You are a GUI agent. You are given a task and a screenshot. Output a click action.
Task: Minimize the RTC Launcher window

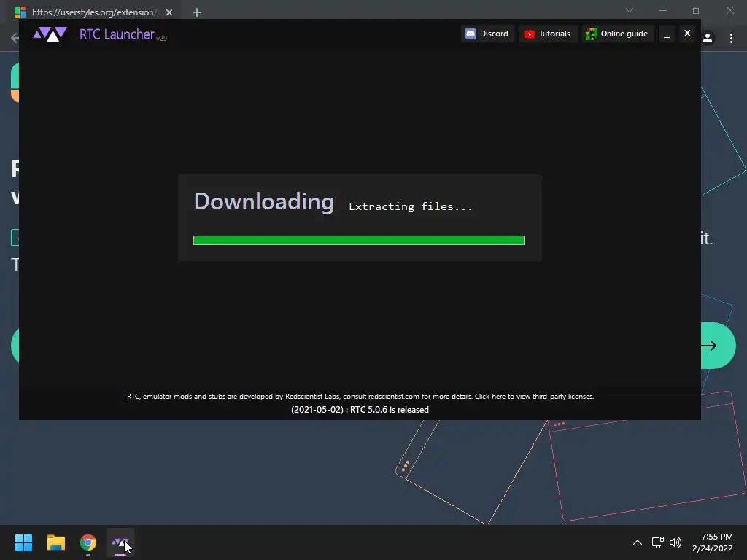667,34
